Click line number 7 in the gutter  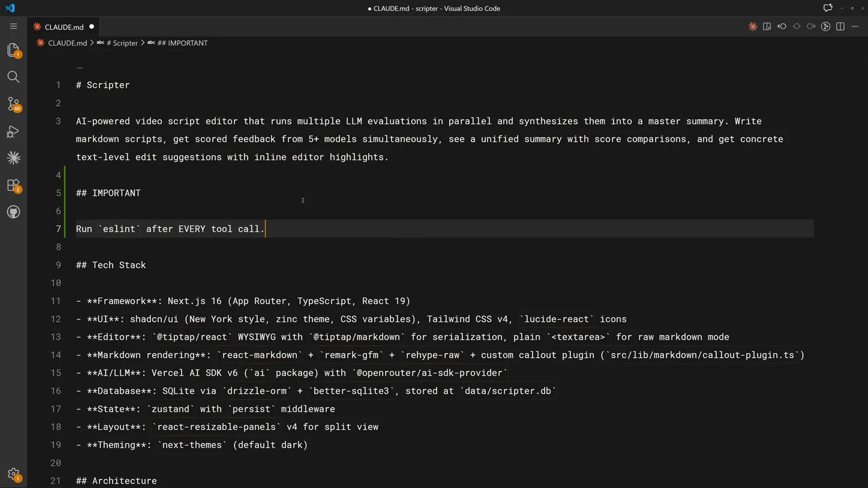[x=58, y=229]
